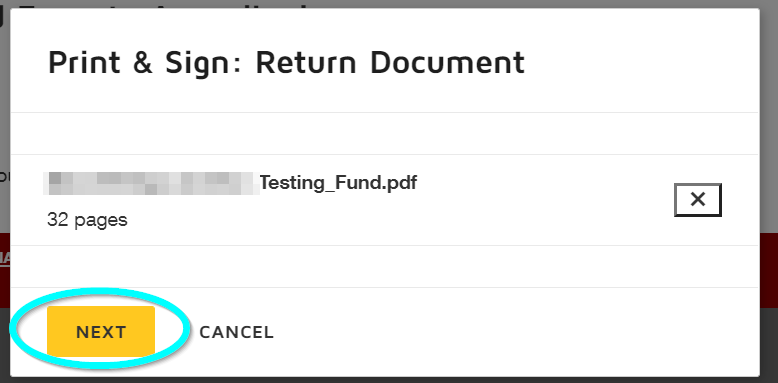Click the yellow NEXT button
The width and height of the screenshot is (778, 383).
pyautogui.click(x=101, y=331)
